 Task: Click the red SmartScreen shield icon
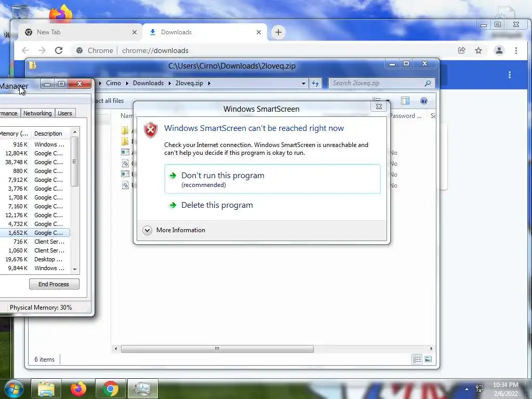pos(151,130)
